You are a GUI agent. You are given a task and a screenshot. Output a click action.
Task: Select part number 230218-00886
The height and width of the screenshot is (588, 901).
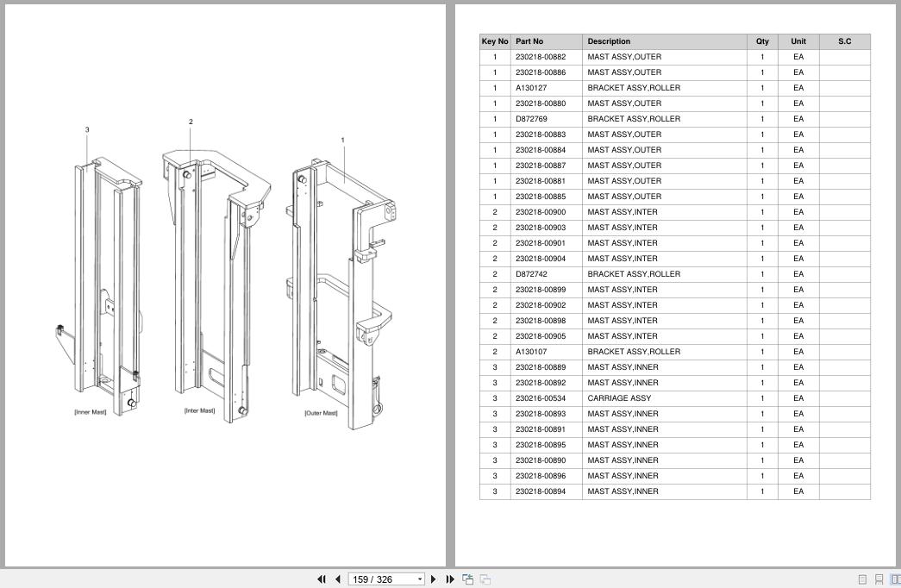point(540,72)
